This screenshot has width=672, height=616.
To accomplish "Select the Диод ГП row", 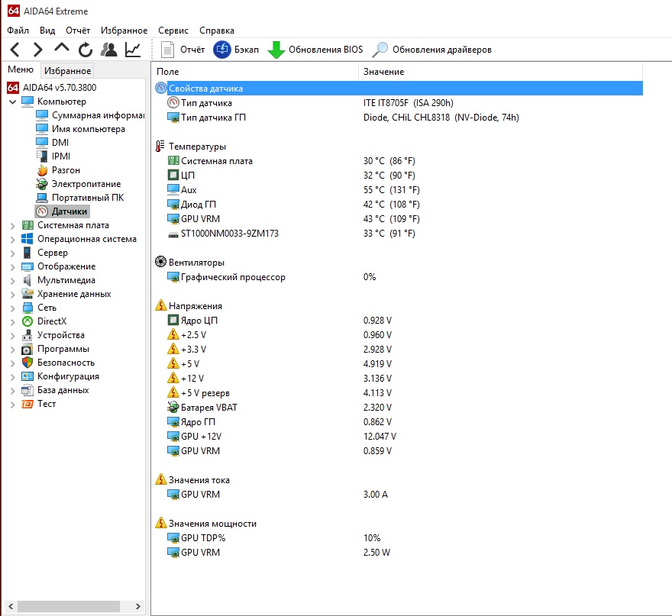I will [399, 205].
